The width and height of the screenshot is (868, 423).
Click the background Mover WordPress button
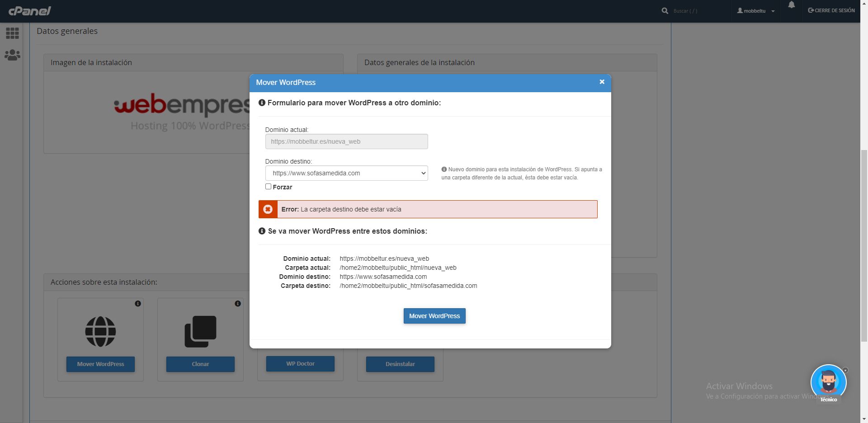pos(100,364)
